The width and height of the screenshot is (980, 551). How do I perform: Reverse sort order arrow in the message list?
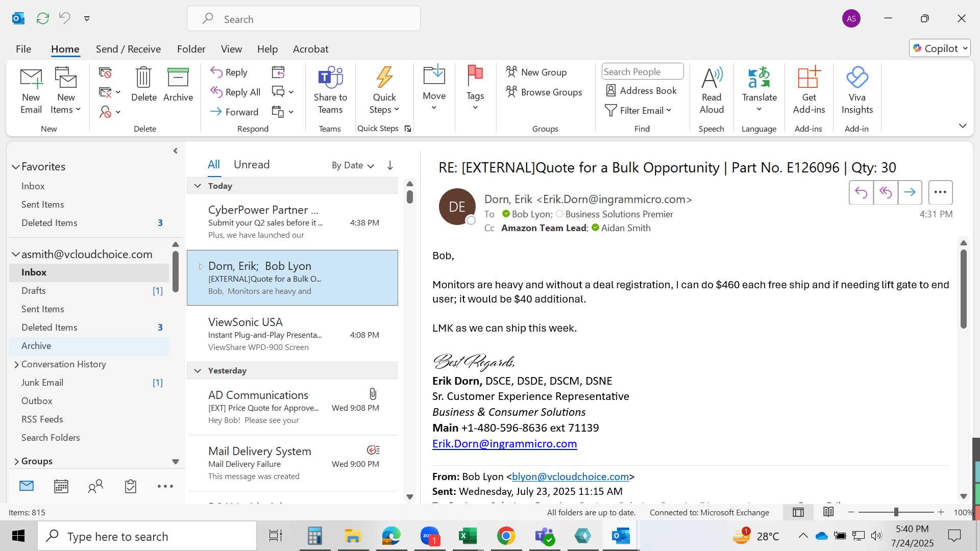pos(390,165)
